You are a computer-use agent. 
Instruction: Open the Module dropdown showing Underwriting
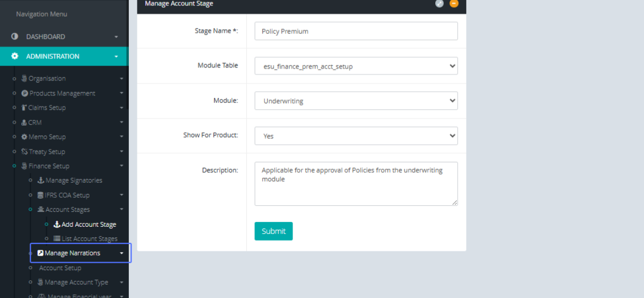point(356,101)
